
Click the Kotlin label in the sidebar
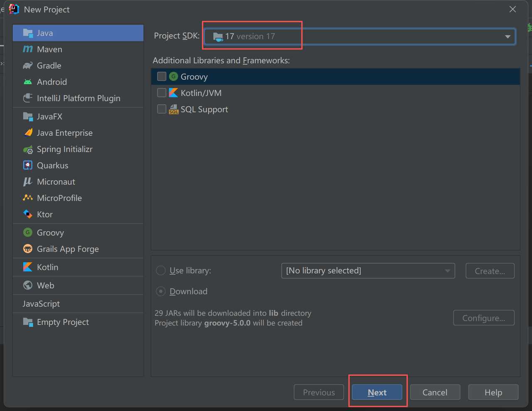48,267
